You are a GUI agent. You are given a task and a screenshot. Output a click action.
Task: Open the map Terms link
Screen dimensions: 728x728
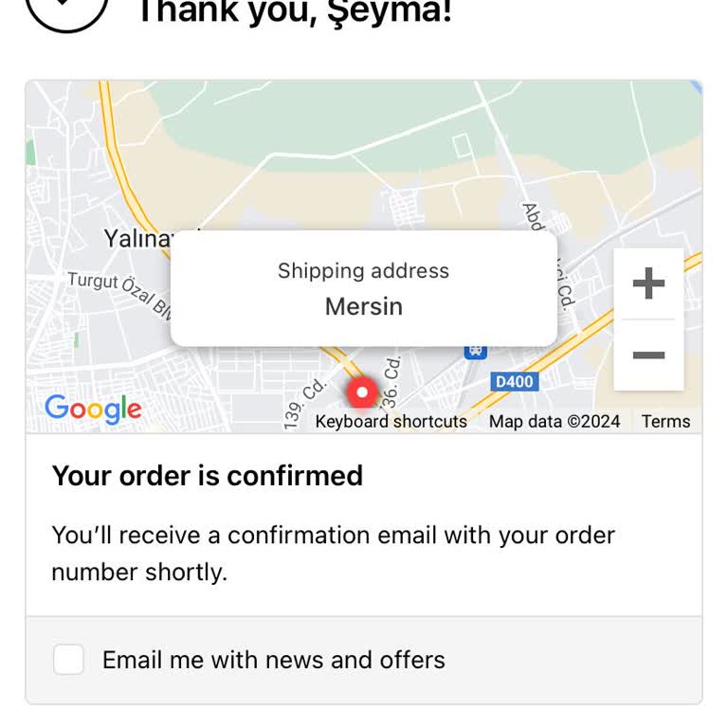665,422
